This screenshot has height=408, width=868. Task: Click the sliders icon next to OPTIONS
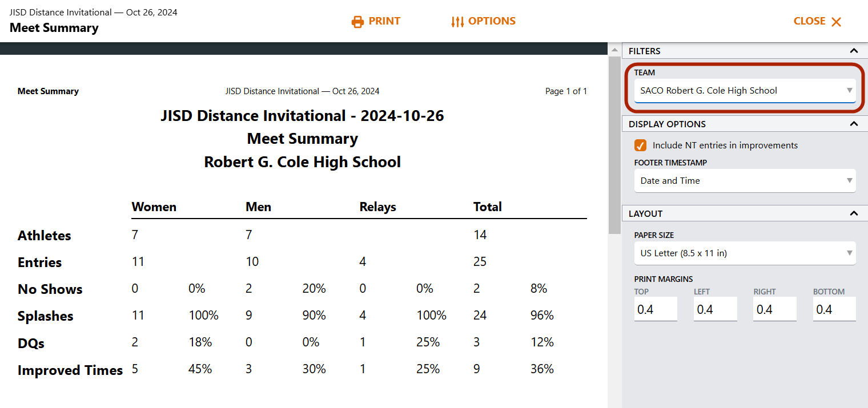click(457, 22)
